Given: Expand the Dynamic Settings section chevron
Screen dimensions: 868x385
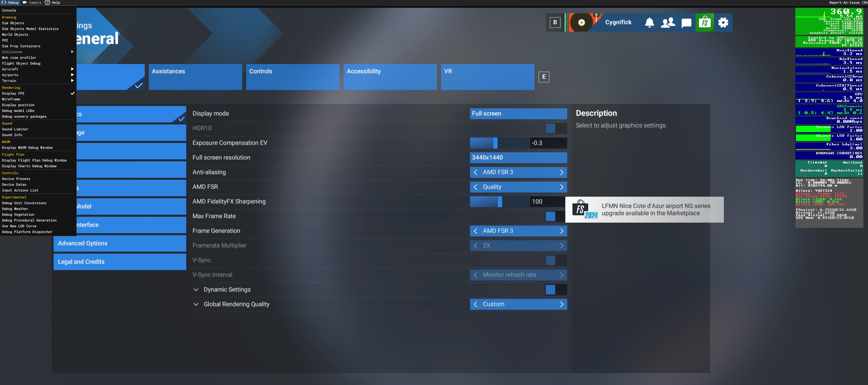Looking at the screenshot, I should pyautogui.click(x=196, y=290).
